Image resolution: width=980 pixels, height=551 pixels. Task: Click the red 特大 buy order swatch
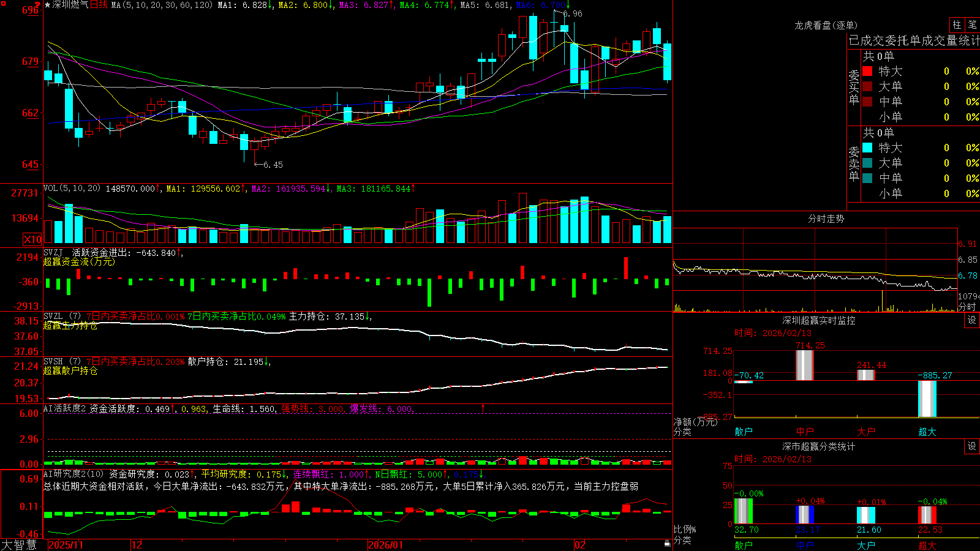tap(867, 71)
